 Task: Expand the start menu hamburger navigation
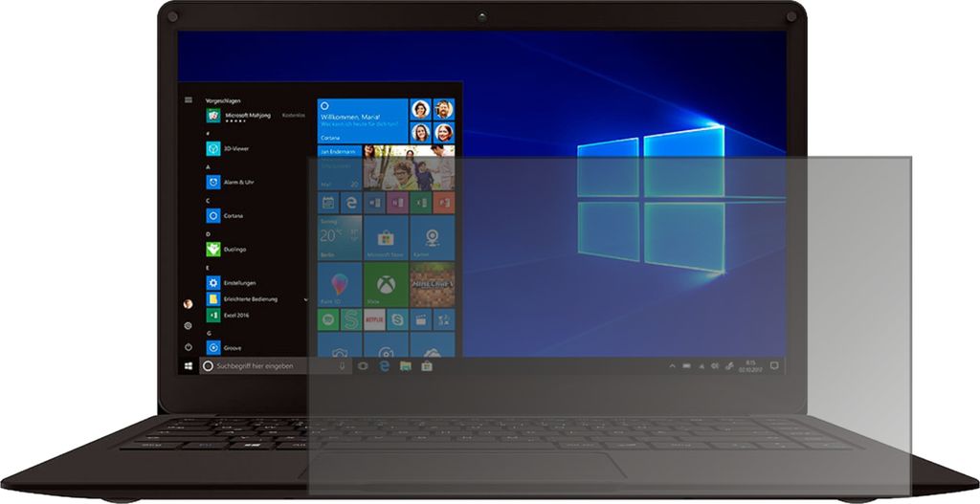click(x=189, y=99)
